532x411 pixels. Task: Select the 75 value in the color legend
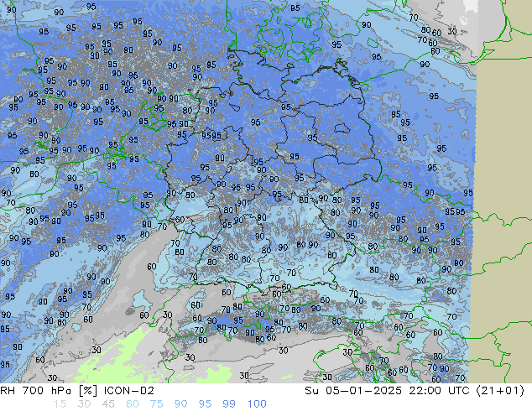[x=156, y=404]
